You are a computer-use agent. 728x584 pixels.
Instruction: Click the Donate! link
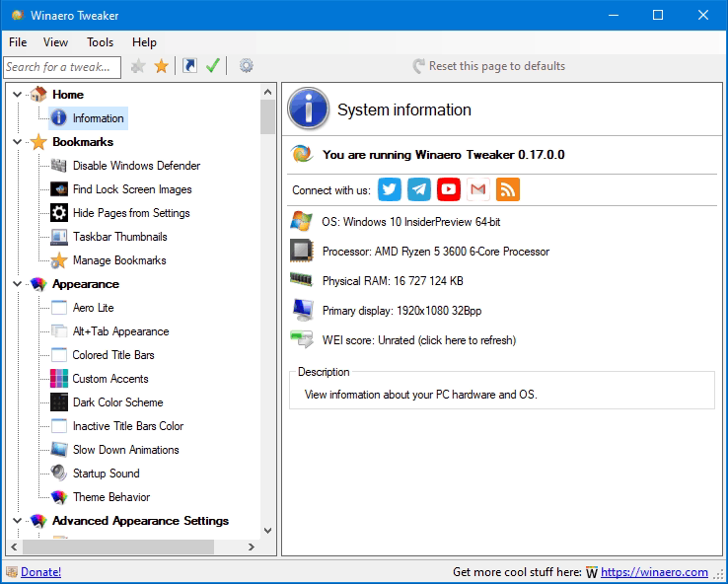pyautogui.click(x=40, y=572)
